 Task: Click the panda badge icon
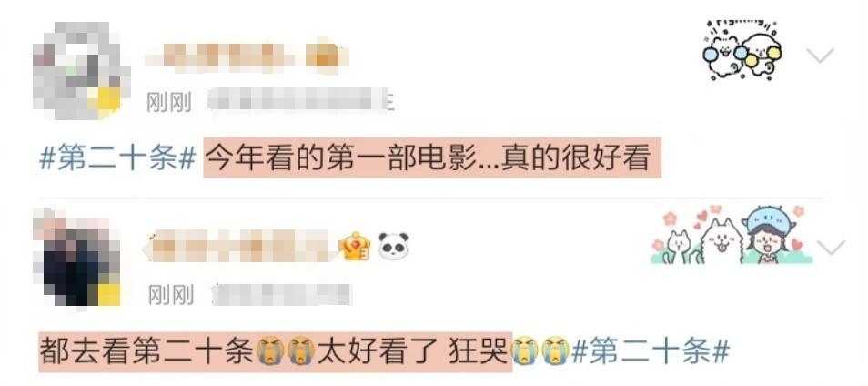pyautogui.click(x=394, y=247)
